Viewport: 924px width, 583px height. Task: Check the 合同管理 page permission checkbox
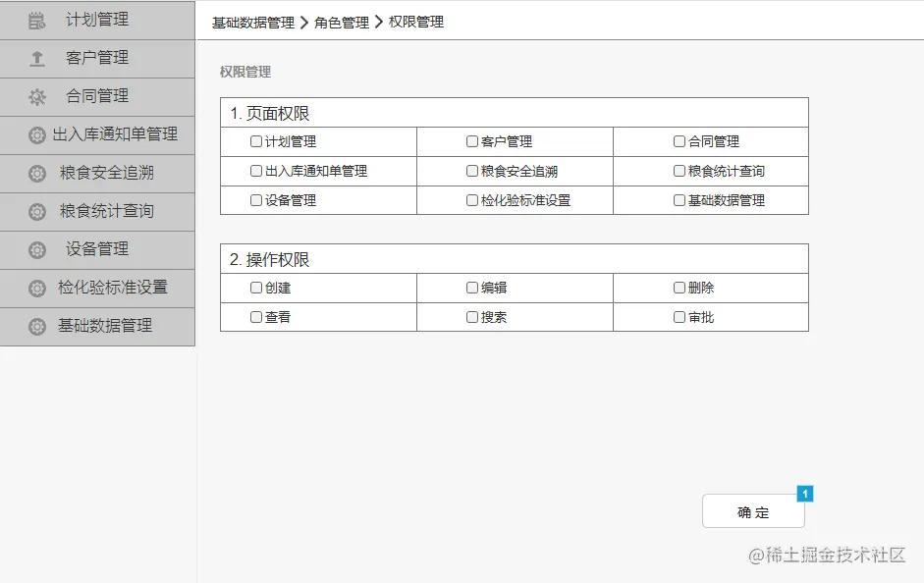[679, 141]
